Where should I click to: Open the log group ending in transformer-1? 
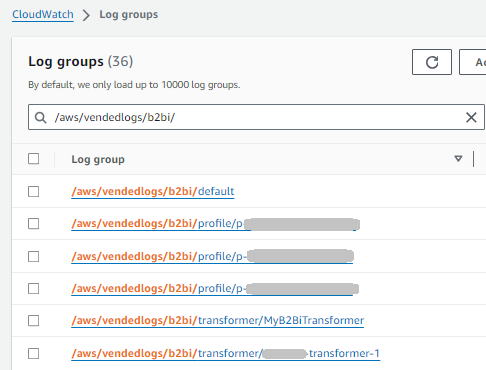[x=225, y=353]
